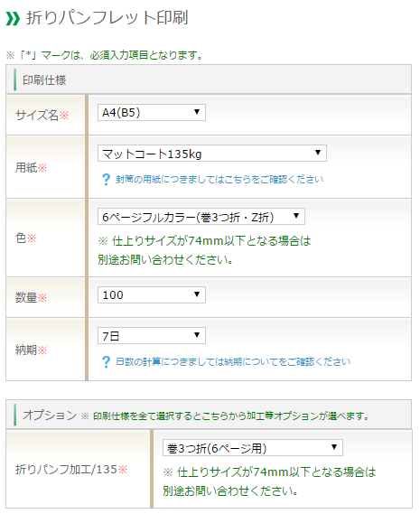This screenshot has width=420, height=523.
Task: Click the 折りパンフレット印刷 page title
Action: (107, 18)
